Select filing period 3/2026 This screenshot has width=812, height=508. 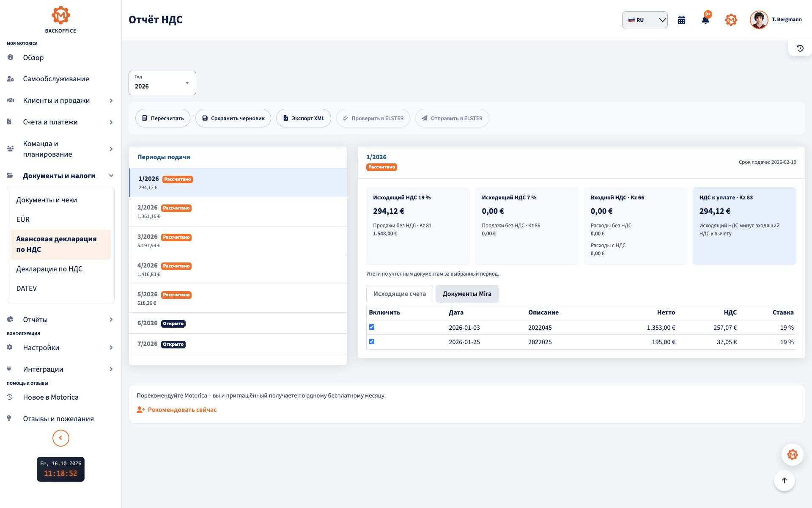(x=238, y=240)
